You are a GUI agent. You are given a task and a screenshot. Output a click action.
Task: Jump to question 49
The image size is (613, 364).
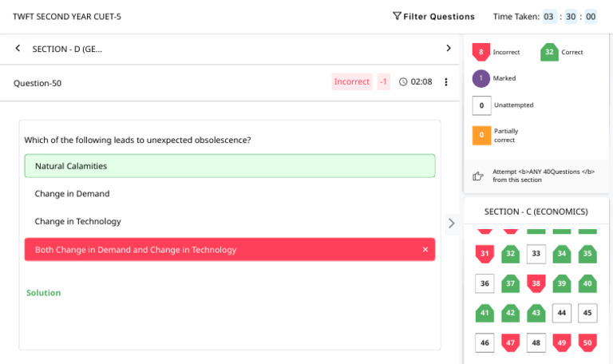point(562,343)
